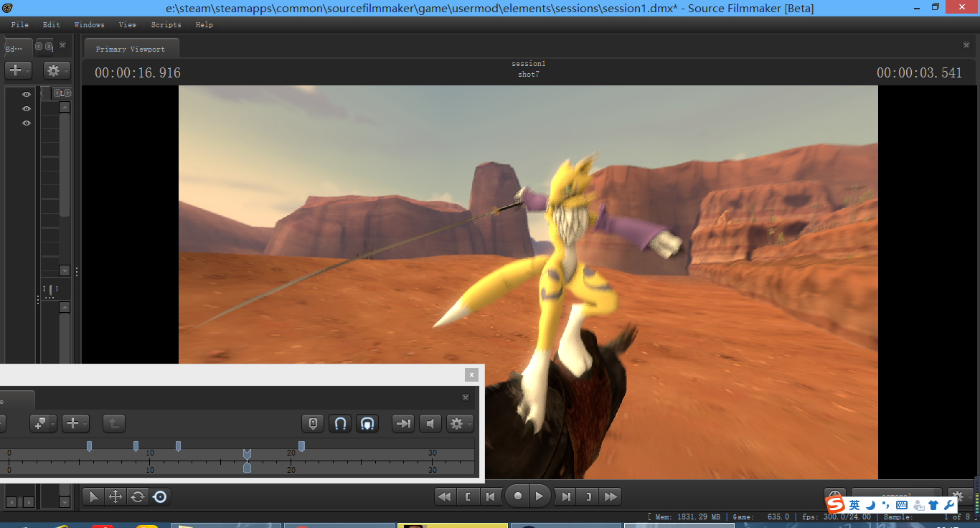Toggle the filled magnet frame snap button
The image size is (980, 528).
pyautogui.click(x=367, y=423)
